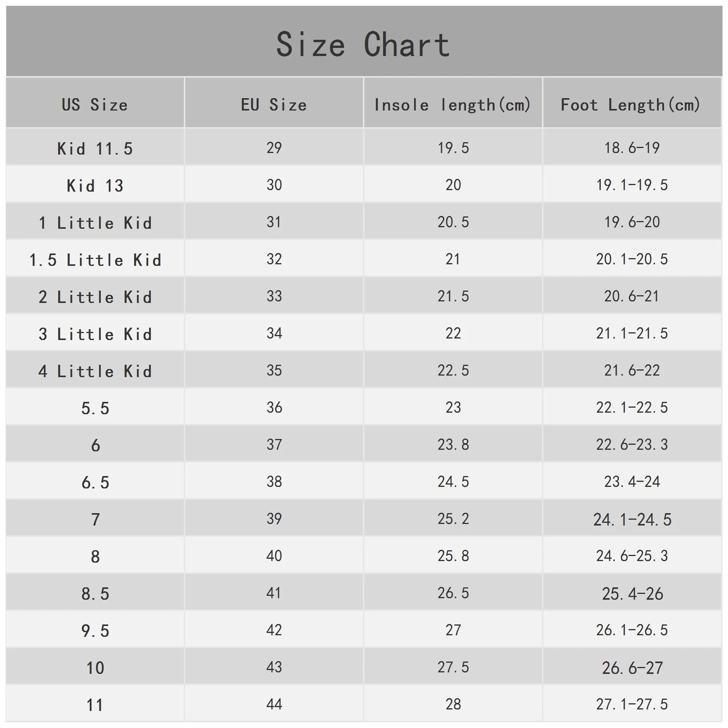The height and width of the screenshot is (728, 728).
Task: Select EU size 40 cell
Action: 274,556
